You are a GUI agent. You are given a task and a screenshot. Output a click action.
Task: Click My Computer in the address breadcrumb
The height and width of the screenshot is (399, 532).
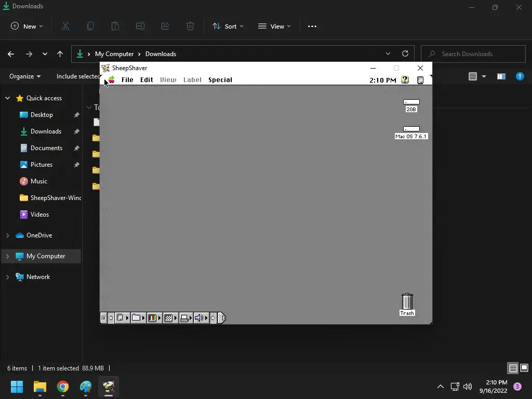[x=114, y=54]
